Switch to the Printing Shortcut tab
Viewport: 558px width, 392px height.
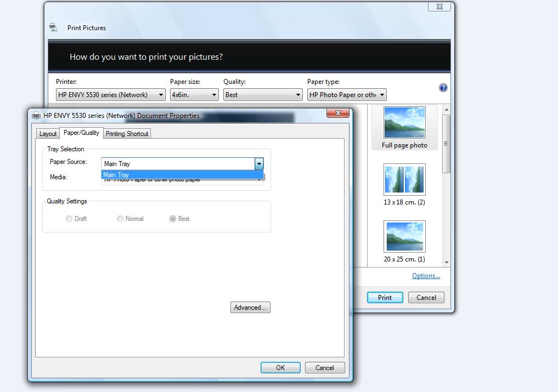click(x=127, y=134)
